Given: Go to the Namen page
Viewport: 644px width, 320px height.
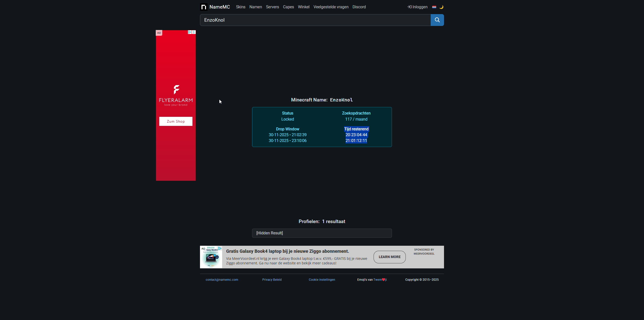Looking at the screenshot, I should (x=256, y=7).
